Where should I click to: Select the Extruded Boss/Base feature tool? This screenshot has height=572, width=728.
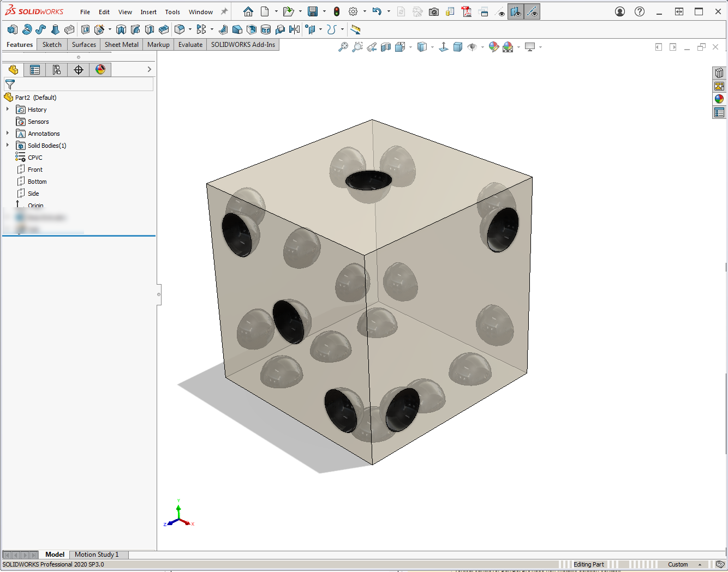pos(11,29)
